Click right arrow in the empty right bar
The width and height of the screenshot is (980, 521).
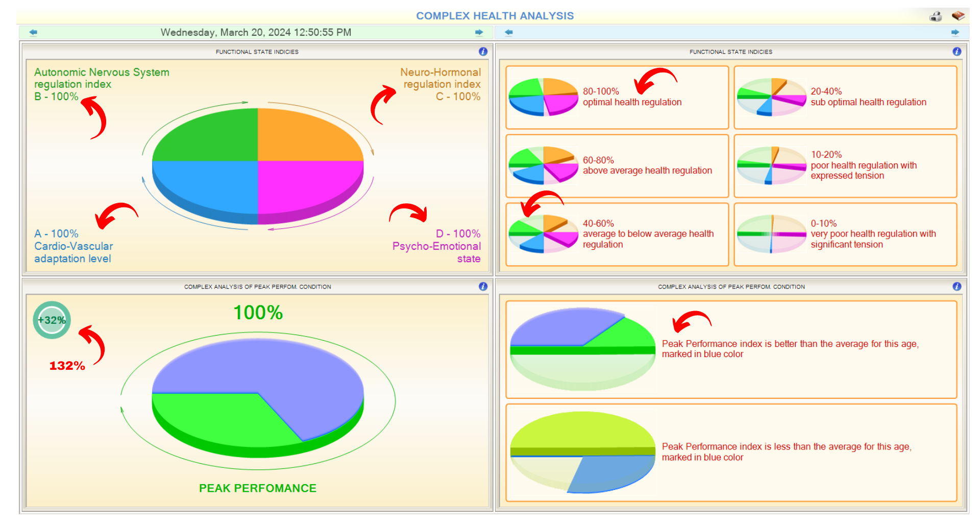[955, 33]
